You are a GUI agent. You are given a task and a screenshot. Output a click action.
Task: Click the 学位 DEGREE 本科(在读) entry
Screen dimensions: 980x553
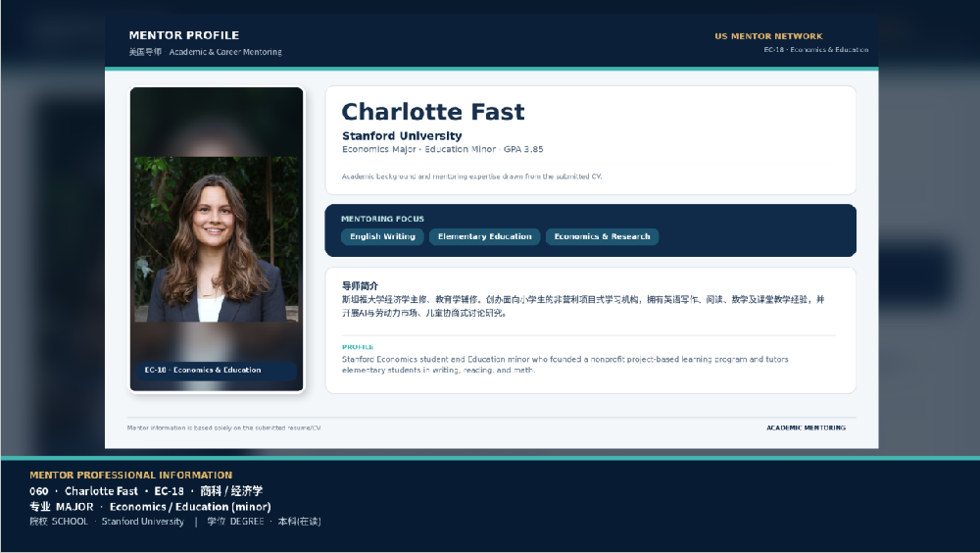click(x=264, y=522)
